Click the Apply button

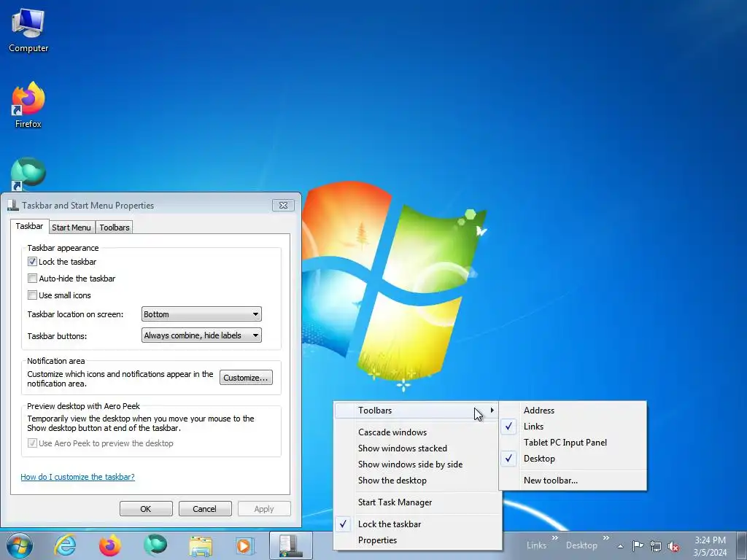click(264, 508)
